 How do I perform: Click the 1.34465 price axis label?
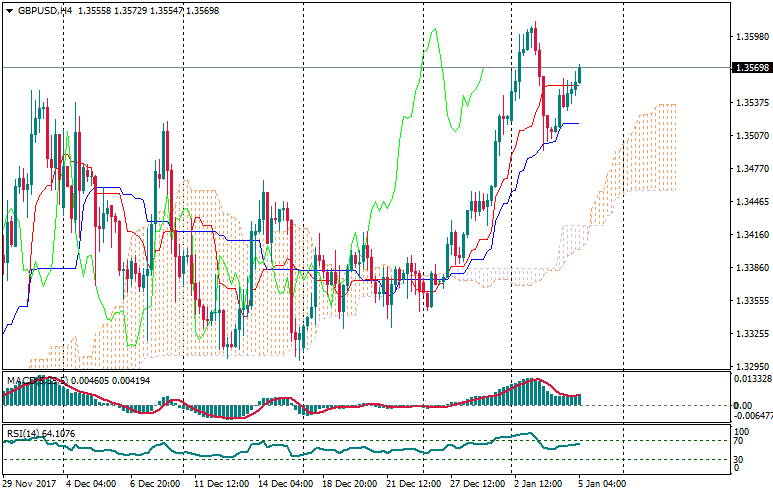point(750,202)
